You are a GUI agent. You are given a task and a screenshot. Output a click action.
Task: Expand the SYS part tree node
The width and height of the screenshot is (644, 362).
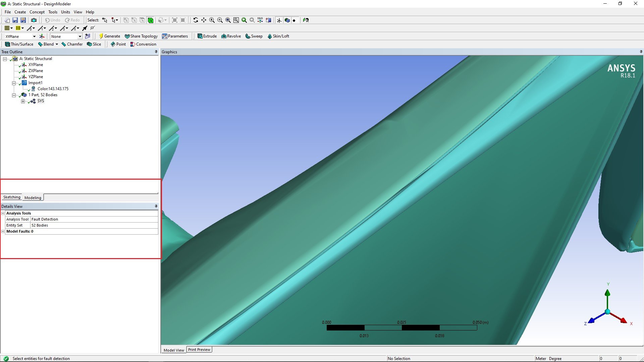[23, 101]
